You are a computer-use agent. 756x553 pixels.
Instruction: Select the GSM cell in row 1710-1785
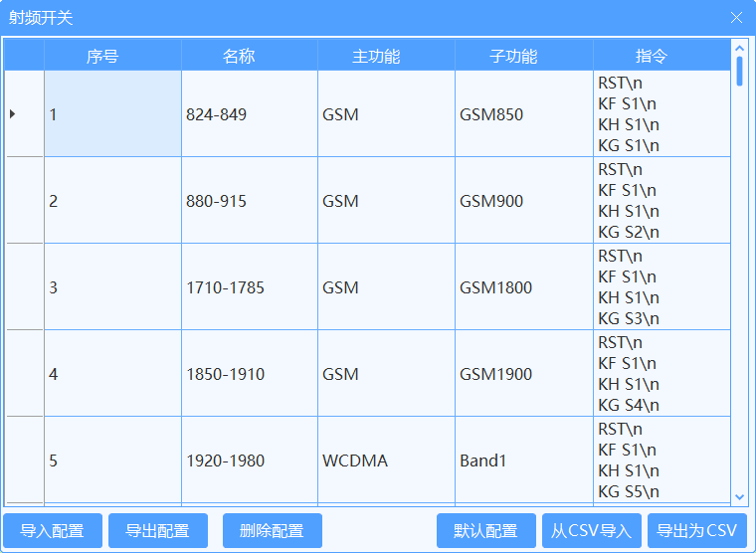coord(386,286)
